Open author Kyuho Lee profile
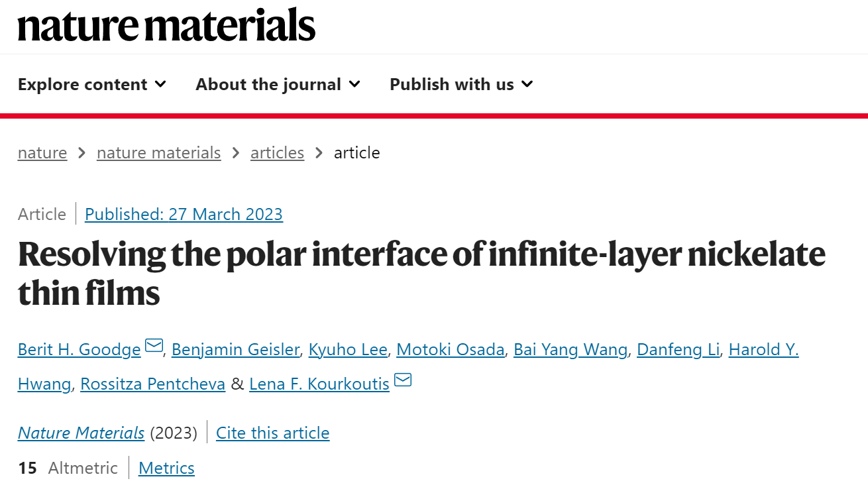Image resolution: width=868 pixels, height=491 pixels. click(x=348, y=349)
